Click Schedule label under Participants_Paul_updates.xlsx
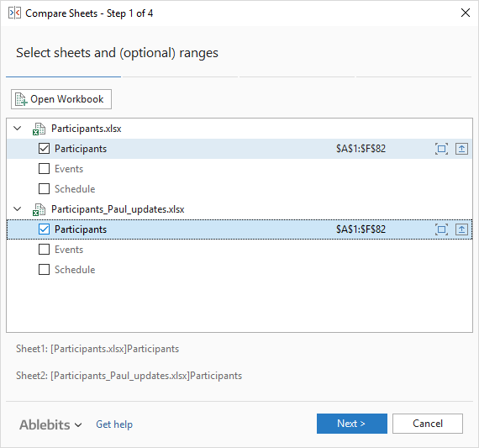Screen dimensions: 479x448 tap(75, 270)
